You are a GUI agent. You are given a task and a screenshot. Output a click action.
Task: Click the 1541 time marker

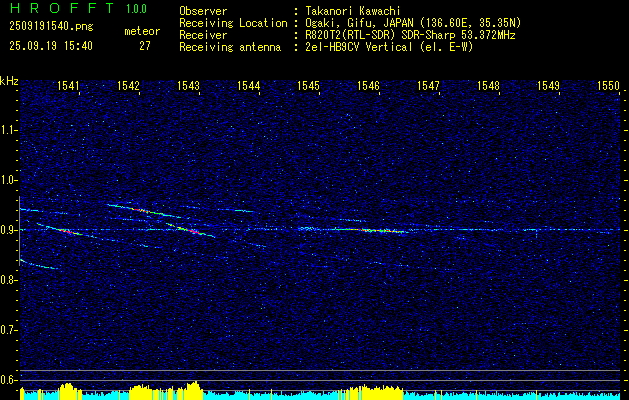pyautogui.click(x=69, y=87)
